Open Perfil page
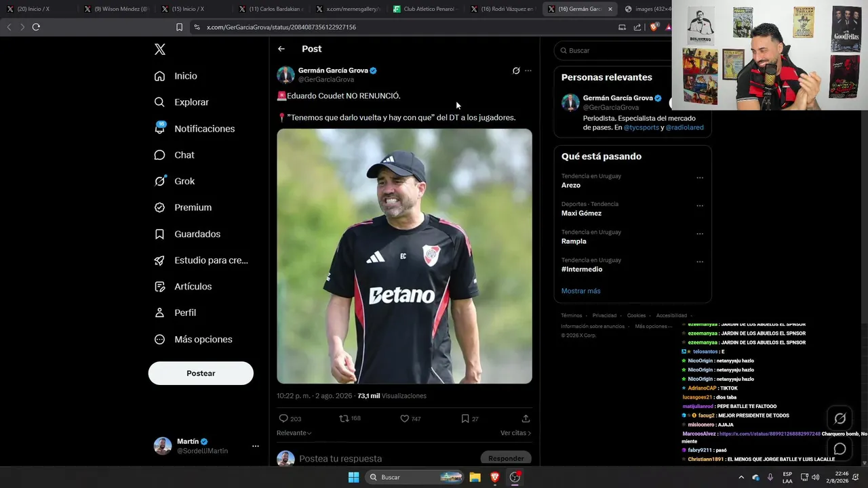This screenshot has width=868, height=488. [175, 313]
